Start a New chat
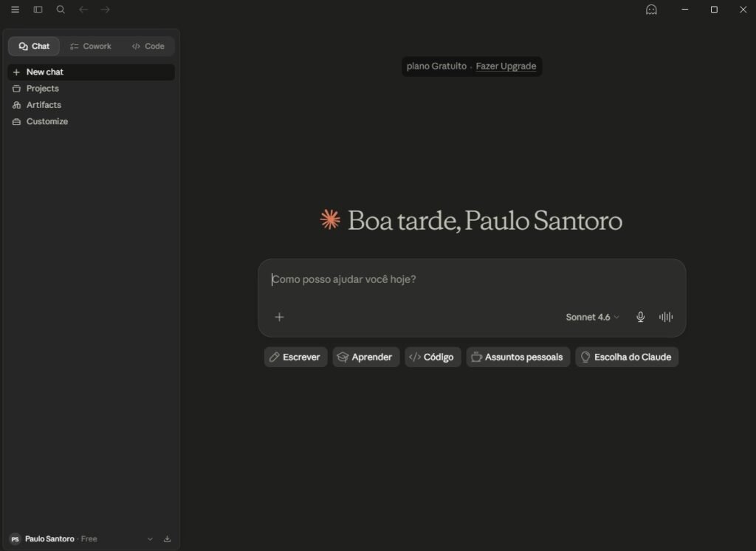This screenshot has width=756, height=551. click(91, 72)
